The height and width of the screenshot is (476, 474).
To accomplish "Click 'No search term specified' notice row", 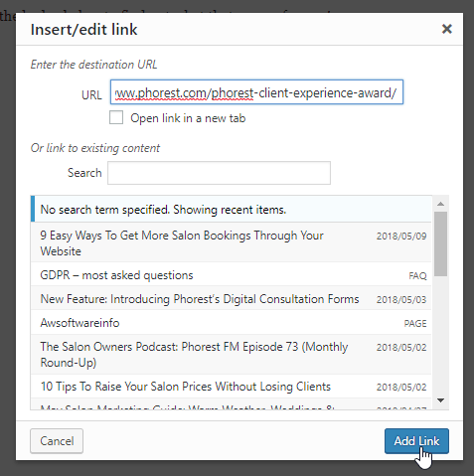I will click(232, 209).
